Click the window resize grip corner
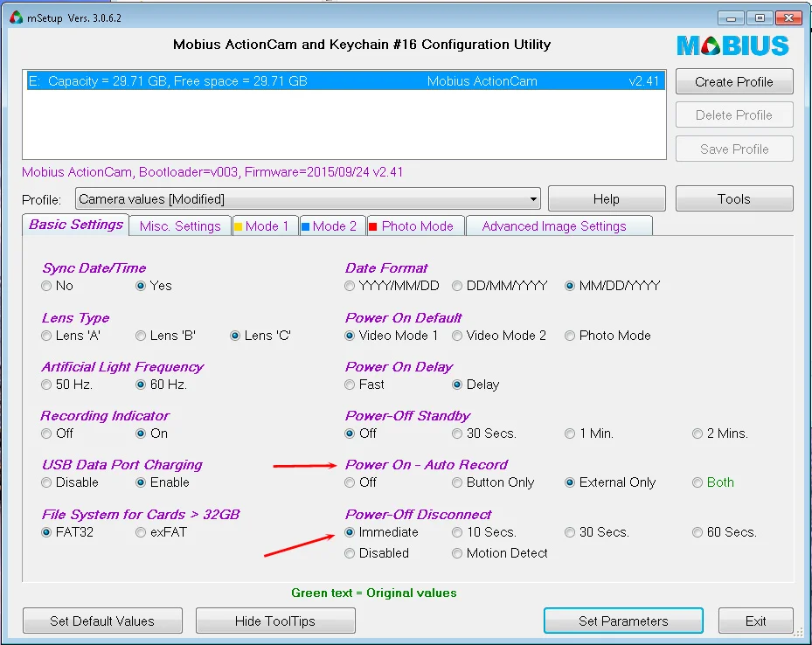This screenshot has width=812, height=645. pyautogui.click(x=800, y=633)
